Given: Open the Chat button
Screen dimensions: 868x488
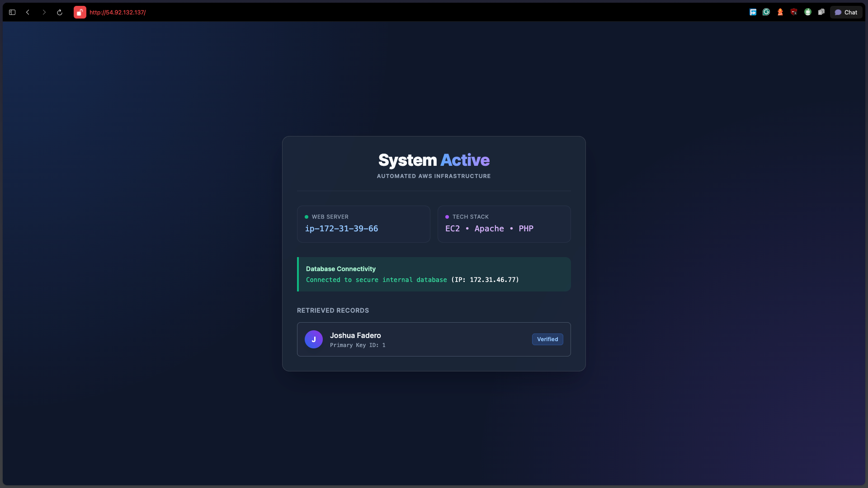Looking at the screenshot, I should tap(846, 12).
